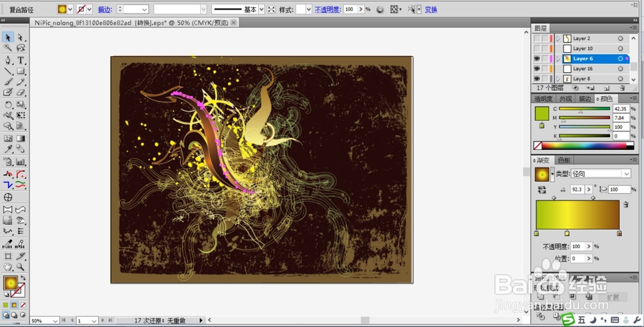The height and width of the screenshot is (327, 644).
Task: Hide Layer 6 with its eye icon
Action: [536, 59]
